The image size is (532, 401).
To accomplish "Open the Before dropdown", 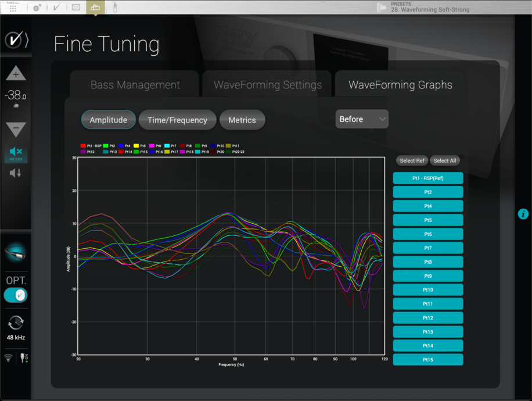I will pos(362,119).
